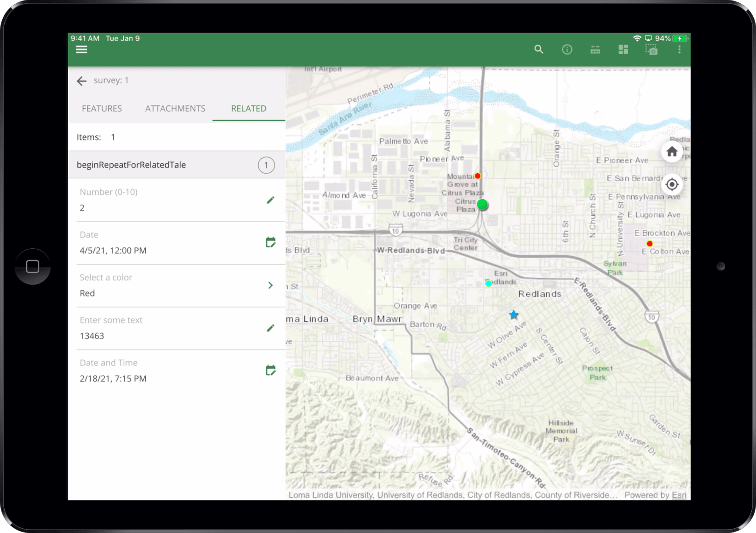Open the Esri attribution link
Viewport: 756px width, 533px height.
point(680,495)
